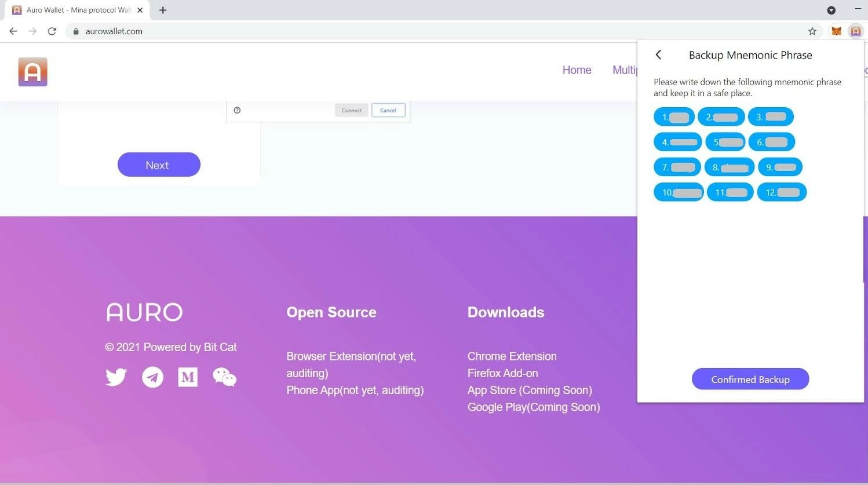Click the AURO footer logo text
The height and width of the screenshot is (485, 868).
[x=144, y=312]
